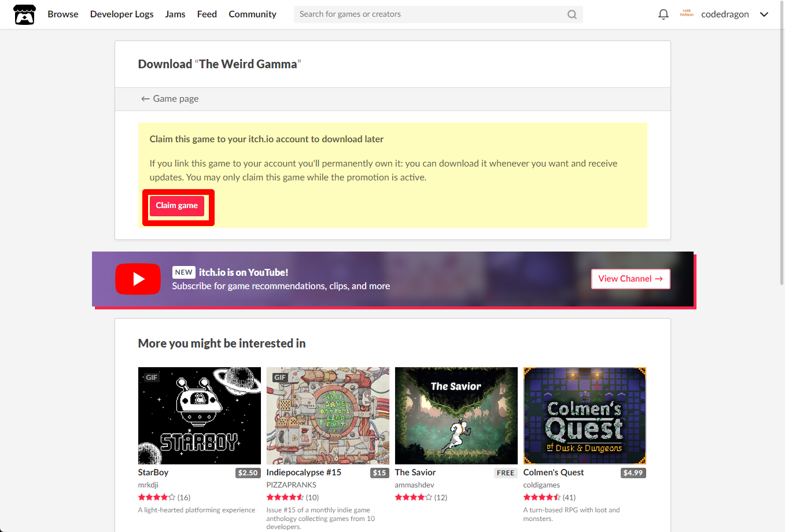Open the Browse menu
The width and height of the screenshot is (785, 532).
click(63, 14)
